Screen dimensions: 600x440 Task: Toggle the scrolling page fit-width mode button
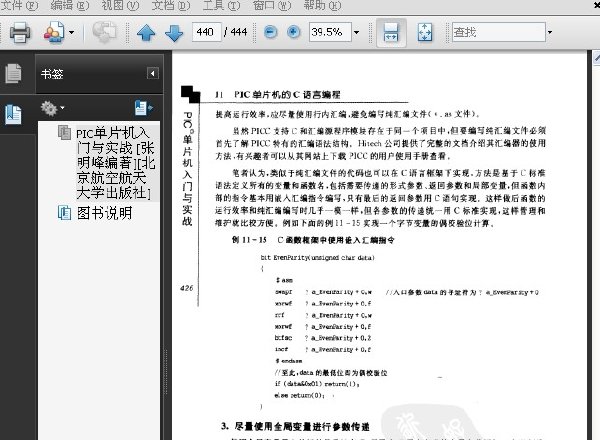[391, 33]
